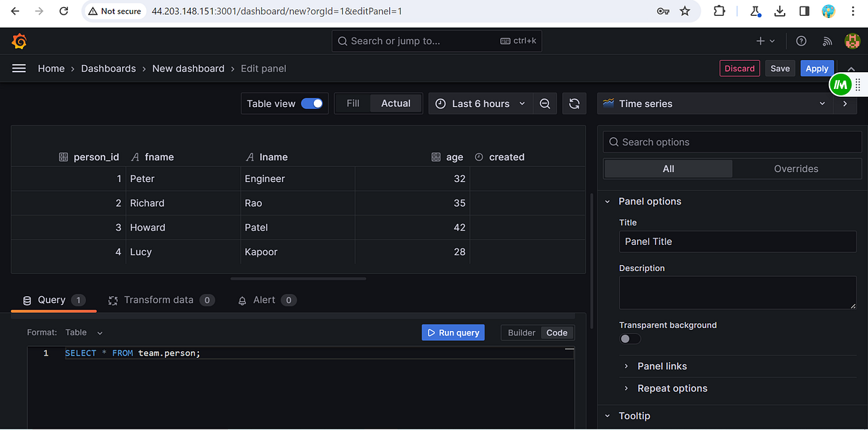Enable Transparent background for the panel
The height and width of the screenshot is (430, 868).
point(629,338)
